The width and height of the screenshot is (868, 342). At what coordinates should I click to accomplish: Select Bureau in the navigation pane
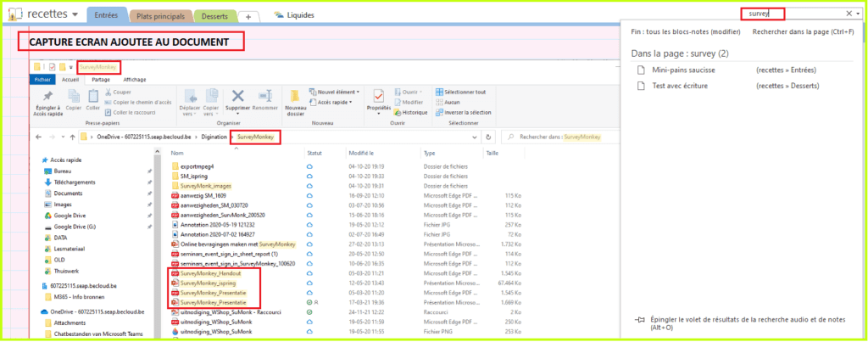point(63,171)
